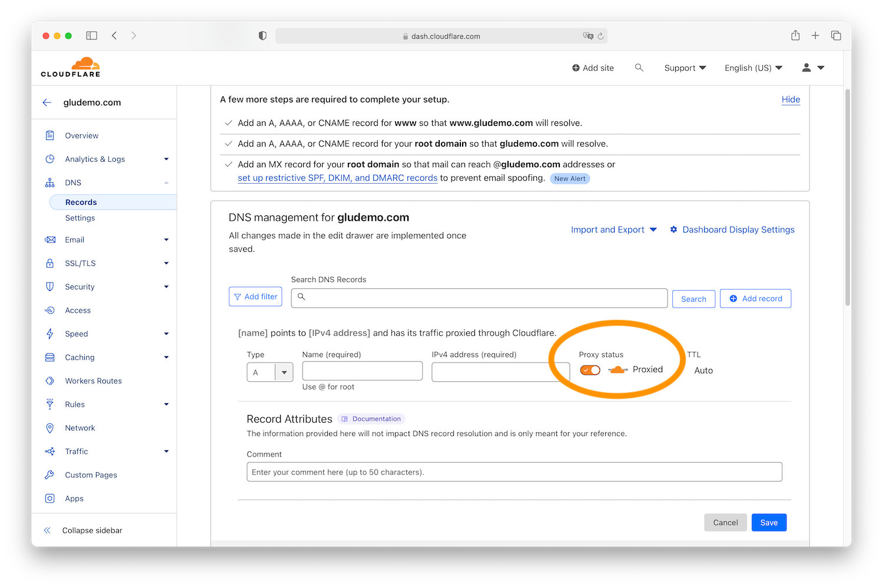Show tab overview icon in Safari
Screen dimensions: 883x588
[836, 36]
